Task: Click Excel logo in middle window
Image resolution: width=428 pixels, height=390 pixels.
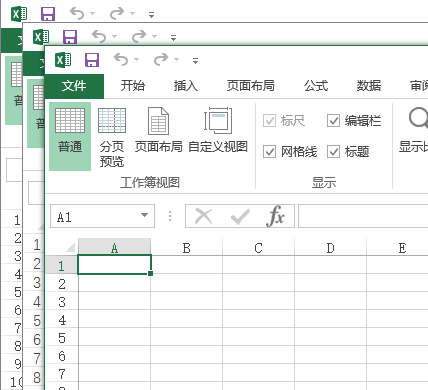Action: tap(41, 37)
